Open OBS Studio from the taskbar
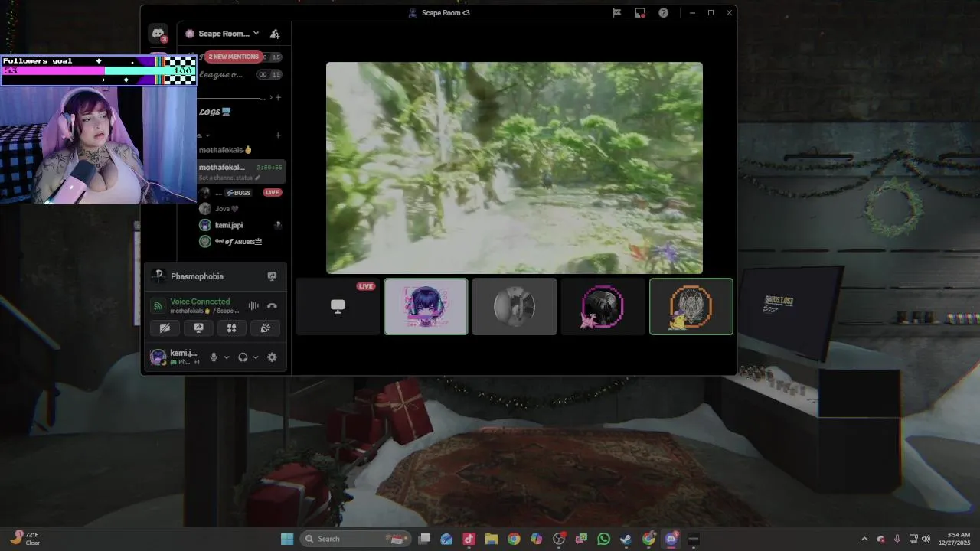This screenshot has height=551, width=980. click(x=559, y=539)
